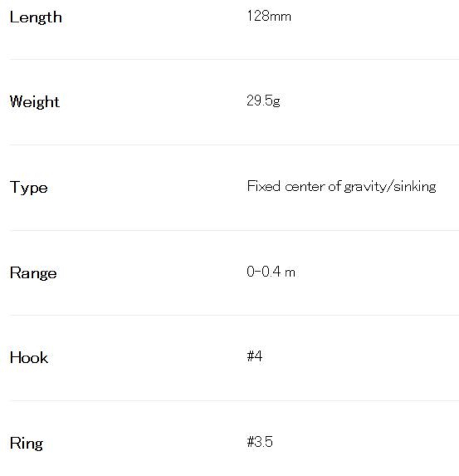Click the Hook row label
Screen dimensions: 459x476
pyautogui.click(x=29, y=358)
